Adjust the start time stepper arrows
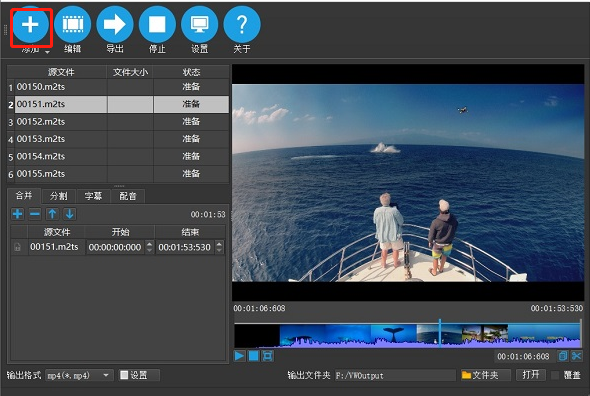 coord(149,247)
